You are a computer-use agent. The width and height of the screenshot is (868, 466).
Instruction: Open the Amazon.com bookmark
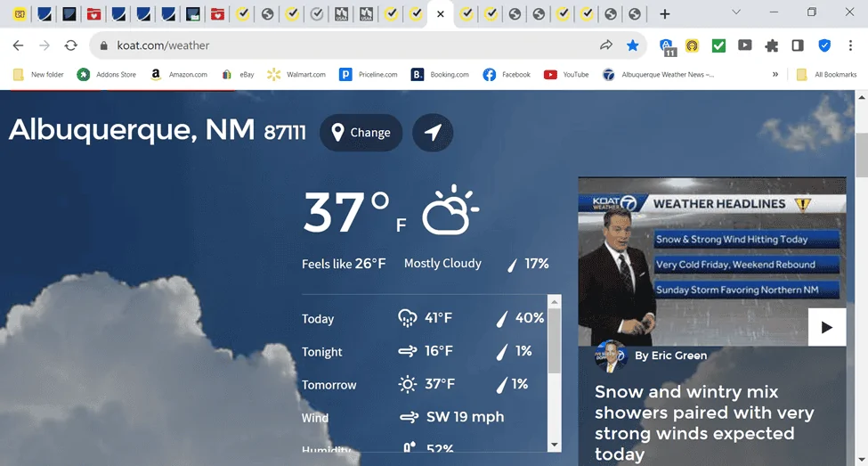(x=179, y=74)
